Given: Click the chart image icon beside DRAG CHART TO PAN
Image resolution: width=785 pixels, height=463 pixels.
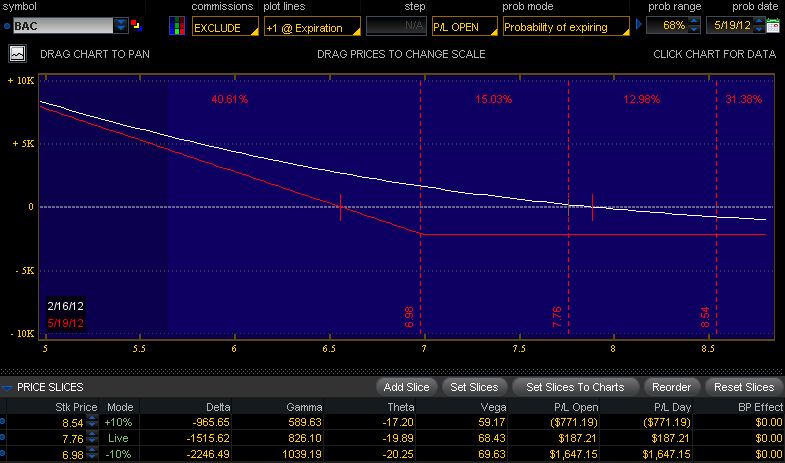Looking at the screenshot, I should [x=18, y=54].
